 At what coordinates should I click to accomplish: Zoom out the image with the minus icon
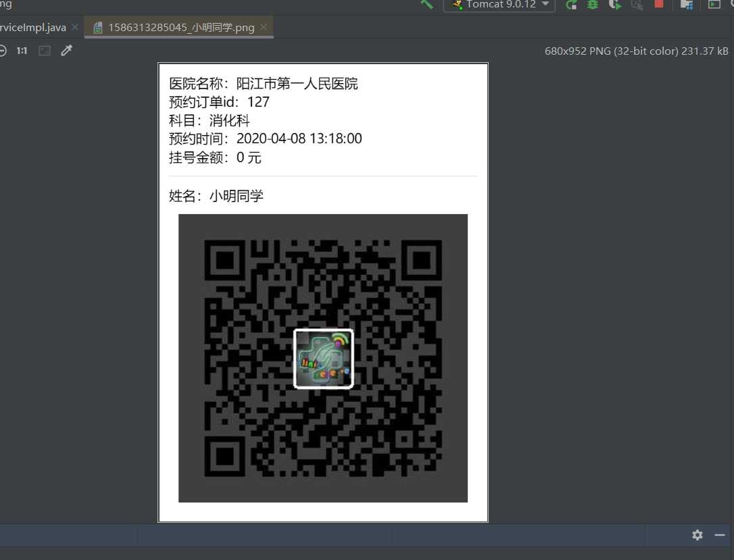coord(2,51)
